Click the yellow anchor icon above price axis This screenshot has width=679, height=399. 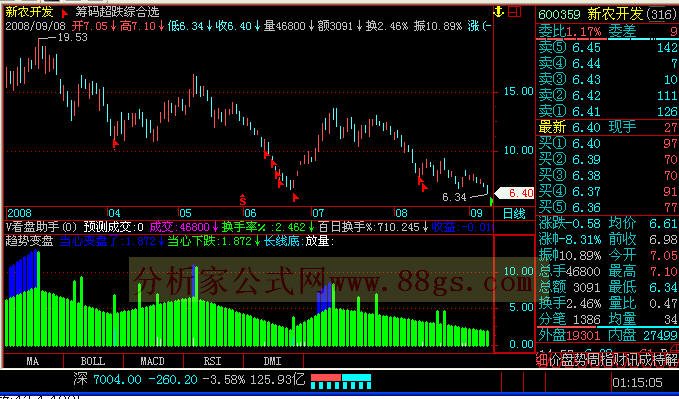click(498, 12)
